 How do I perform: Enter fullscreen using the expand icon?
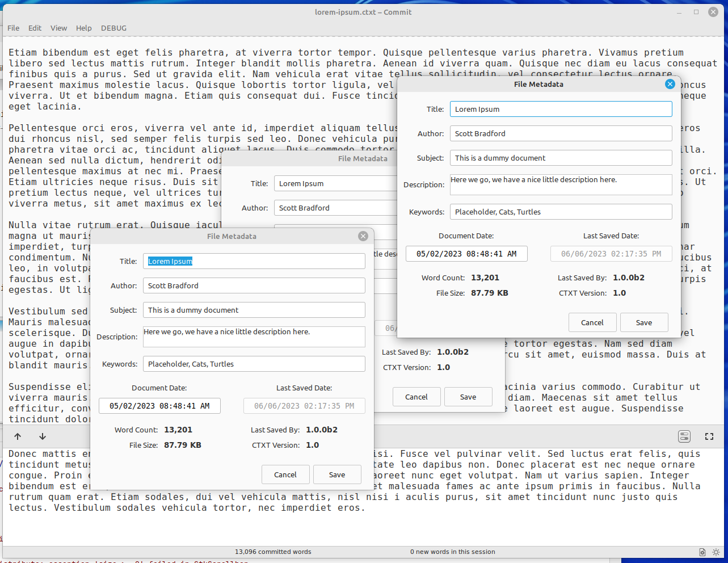tap(709, 436)
